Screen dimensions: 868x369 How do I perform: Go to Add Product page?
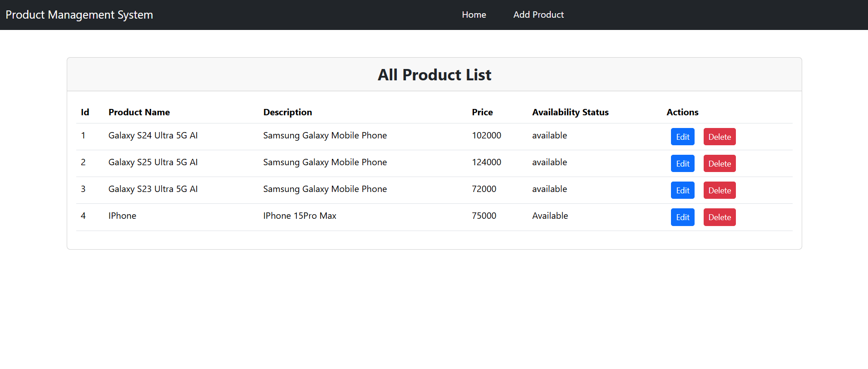[x=538, y=15]
